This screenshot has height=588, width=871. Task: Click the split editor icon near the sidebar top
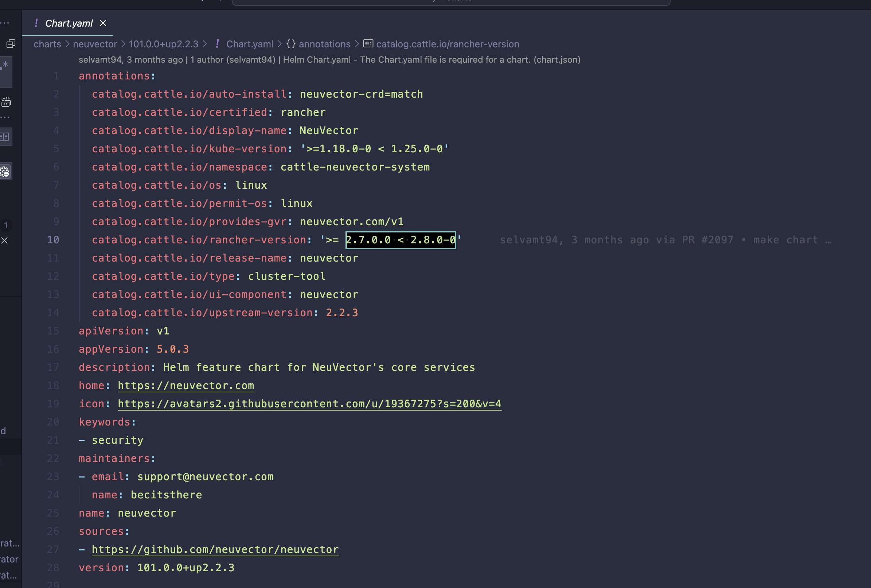pyautogui.click(x=11, y=44)
